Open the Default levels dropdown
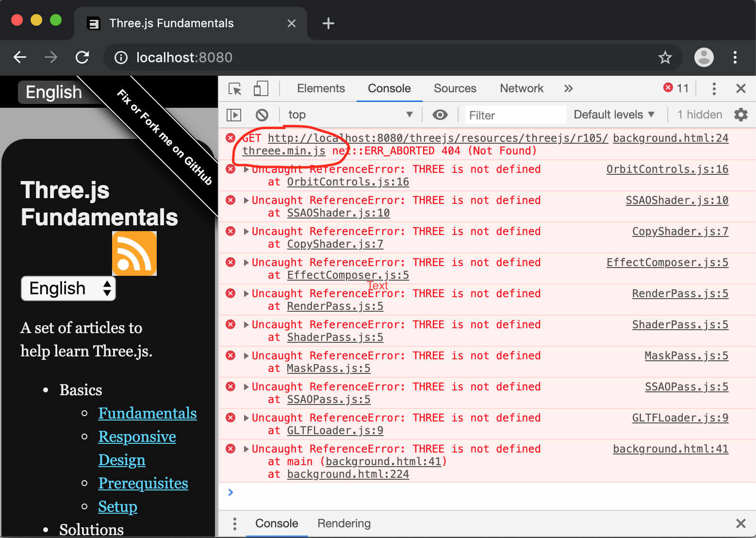756x538 pixels. coord(613,115)
